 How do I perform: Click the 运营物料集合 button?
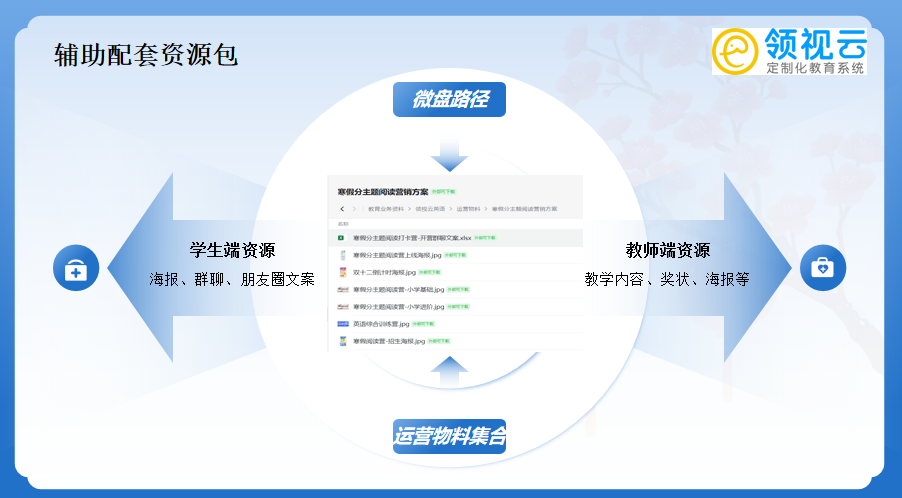(449, 436)
